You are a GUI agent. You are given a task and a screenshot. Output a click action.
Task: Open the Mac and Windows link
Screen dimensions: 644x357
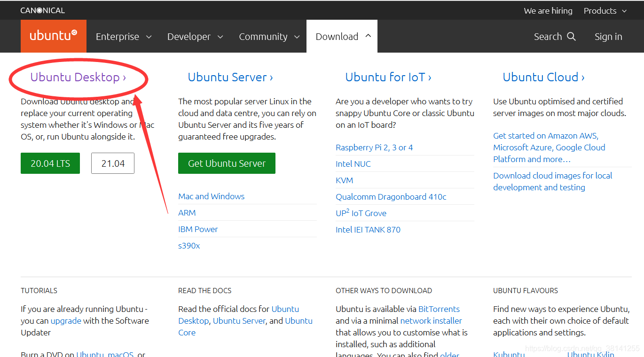click(212, 196)
